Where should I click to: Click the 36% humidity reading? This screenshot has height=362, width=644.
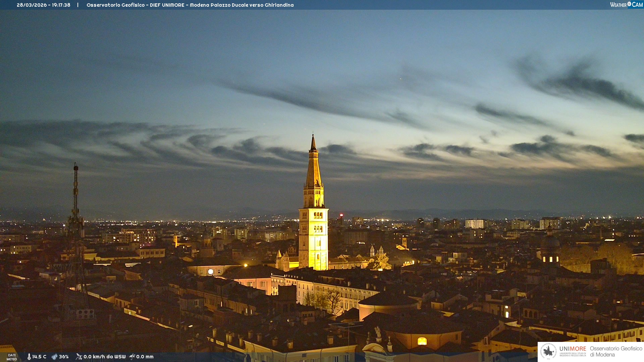(64, 357)
